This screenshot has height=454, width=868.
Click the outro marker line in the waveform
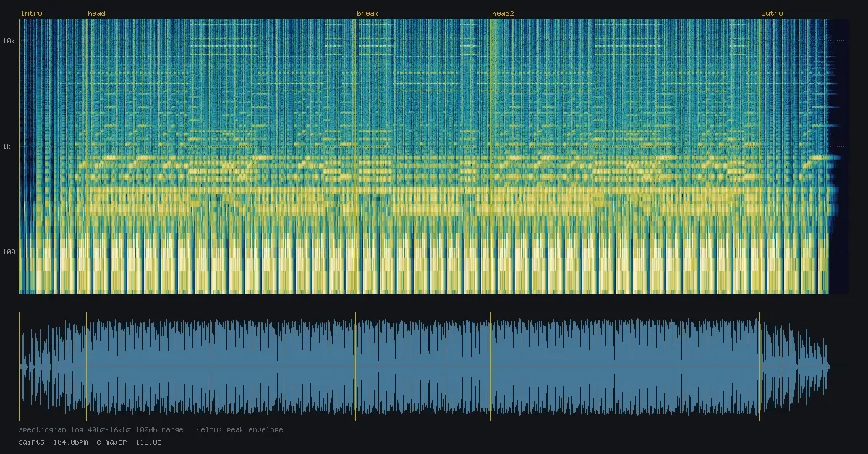(x=759, y=367)
